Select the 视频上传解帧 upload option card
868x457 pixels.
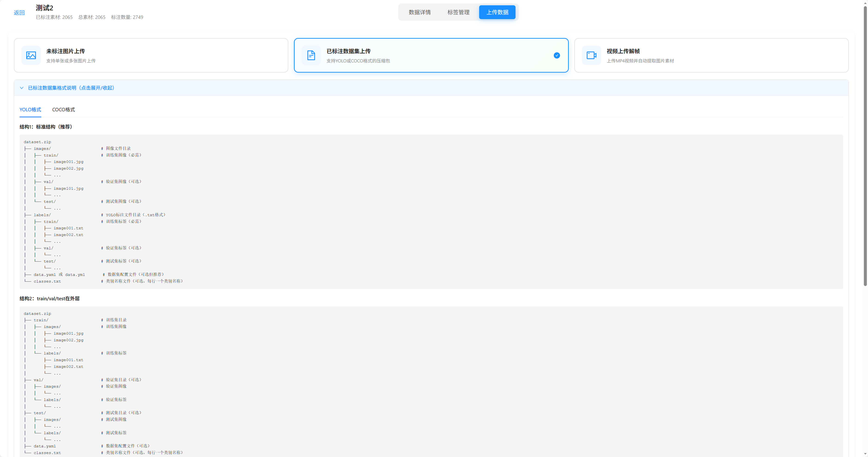[x=711, y=55]
